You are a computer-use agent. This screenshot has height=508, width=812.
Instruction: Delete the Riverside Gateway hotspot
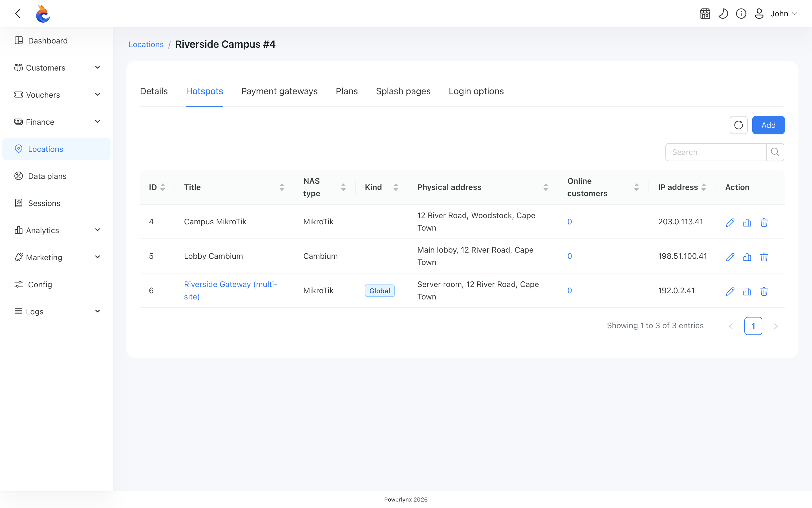pos(764,291)
